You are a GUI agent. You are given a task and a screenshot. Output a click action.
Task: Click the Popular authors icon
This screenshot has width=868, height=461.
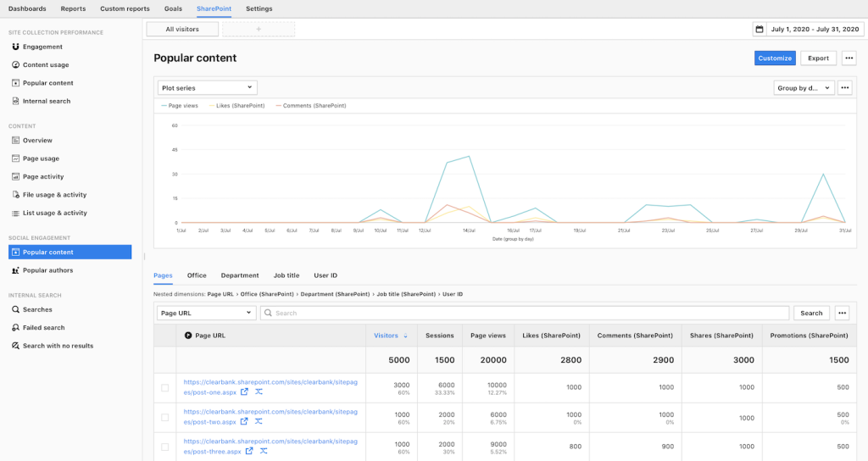(x=15, y=270)
